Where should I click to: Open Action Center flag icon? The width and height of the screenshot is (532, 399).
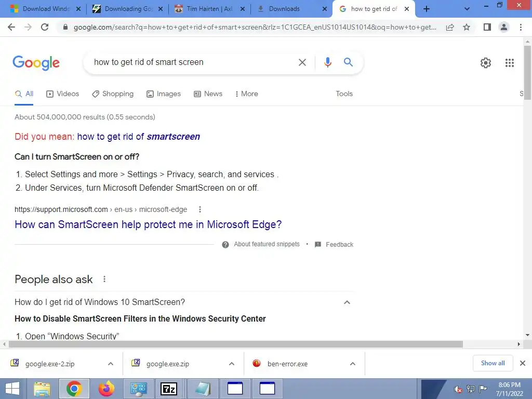[483, 389]
